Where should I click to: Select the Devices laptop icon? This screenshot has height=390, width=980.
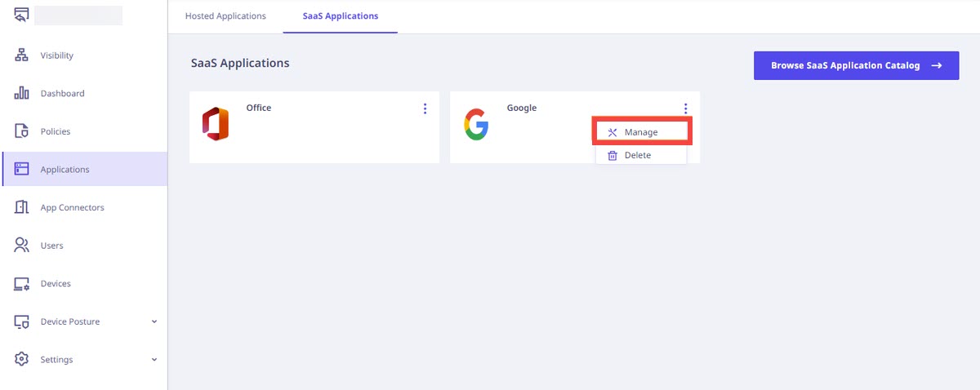(x=22, y=284)
